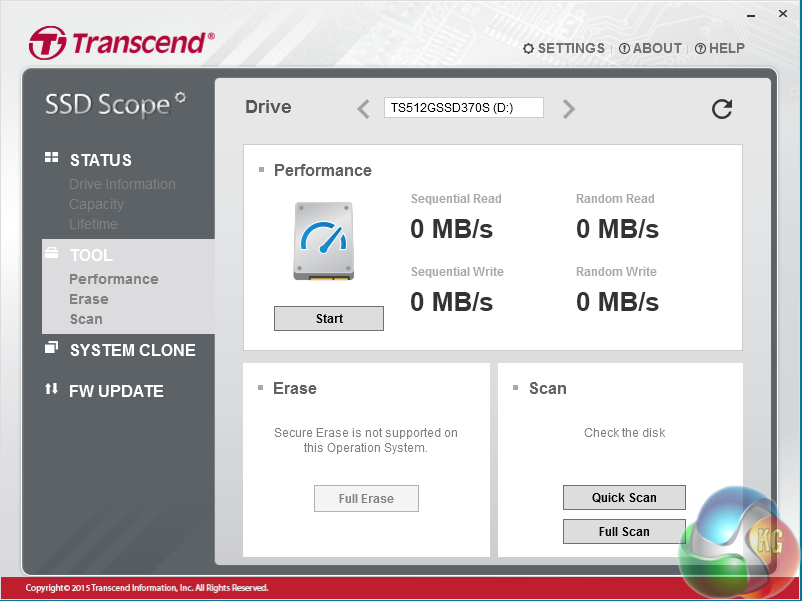Click the TOOL toolbox icon
Image resolution: width=802 pixels, height=601 pixels.
click(51, 252)
